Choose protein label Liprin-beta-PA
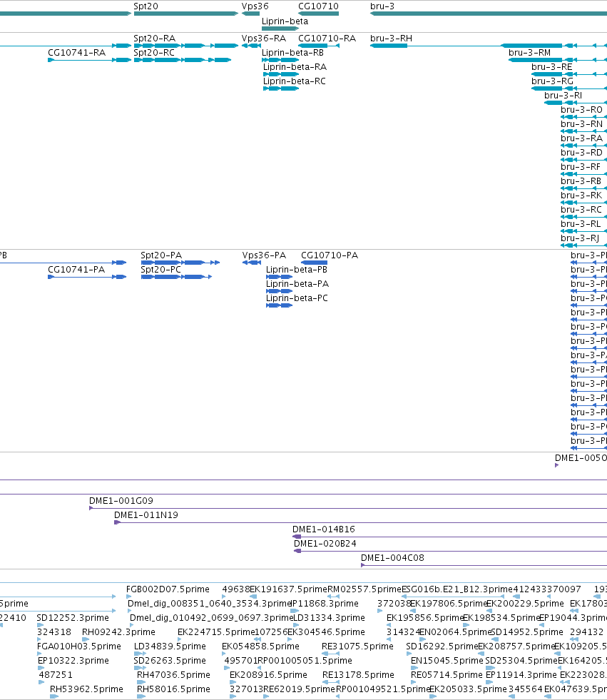Image resolution: width=607 pixels, height=700 pixels. [297, 284]
